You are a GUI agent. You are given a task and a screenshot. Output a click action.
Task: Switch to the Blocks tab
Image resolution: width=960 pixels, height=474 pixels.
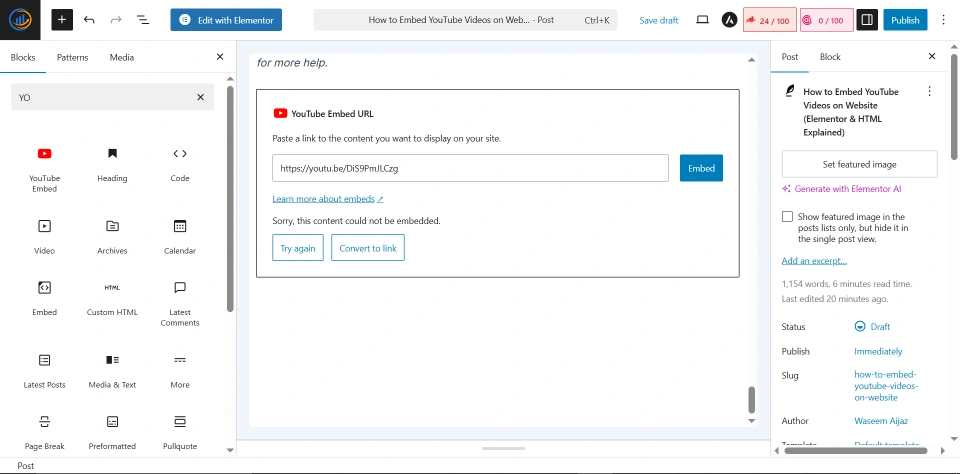point(23,57)
